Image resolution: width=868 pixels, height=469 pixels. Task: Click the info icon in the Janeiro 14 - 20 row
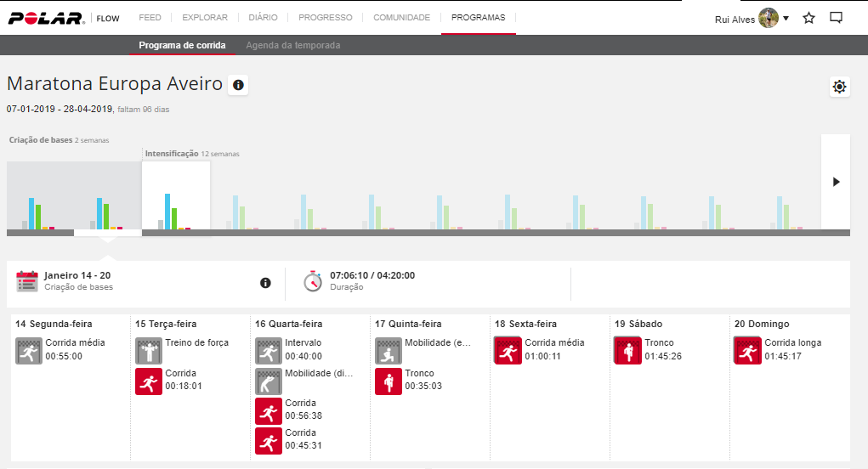pyautogui.click(x=265, y=283)
